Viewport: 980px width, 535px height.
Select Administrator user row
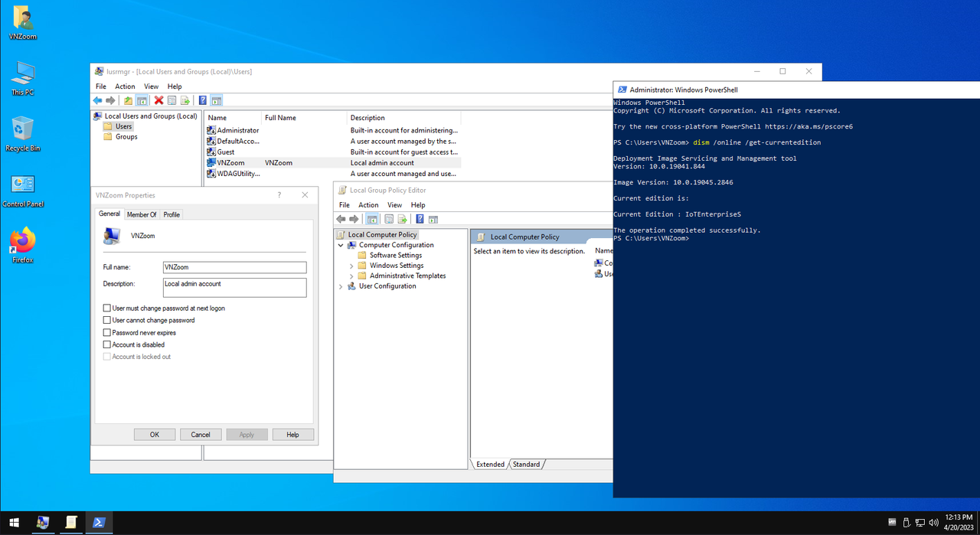pyautogui.click(x=333, y=130)
